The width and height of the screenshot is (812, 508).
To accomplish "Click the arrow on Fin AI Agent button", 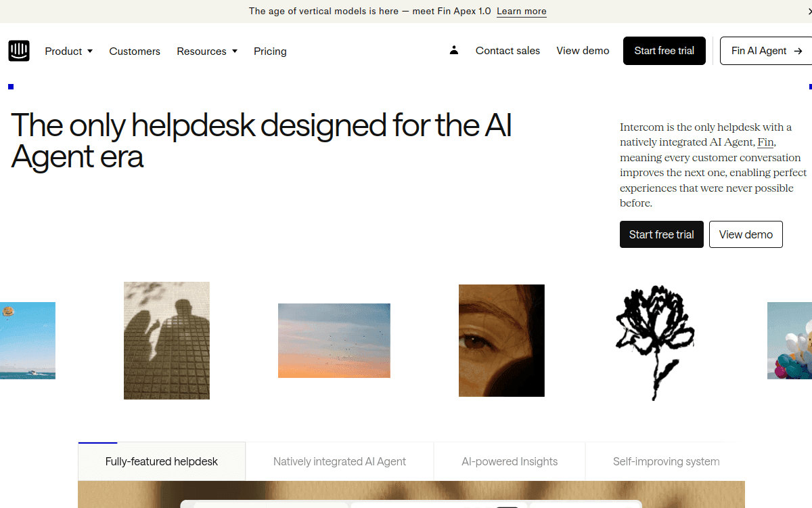I will coord(798,51).
